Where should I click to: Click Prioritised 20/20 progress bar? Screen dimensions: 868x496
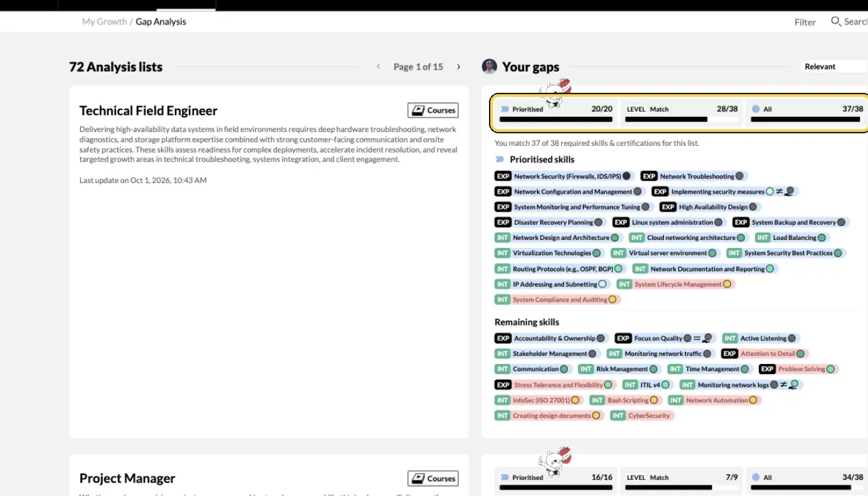click(555, 120)
